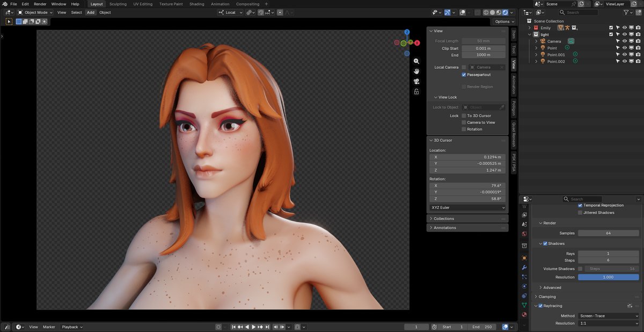The width and height of the screenshot is (644, 332).
Task: Uncheck the Passepartout checkbox
Action: pyautogui.click(x=464, y=75)
